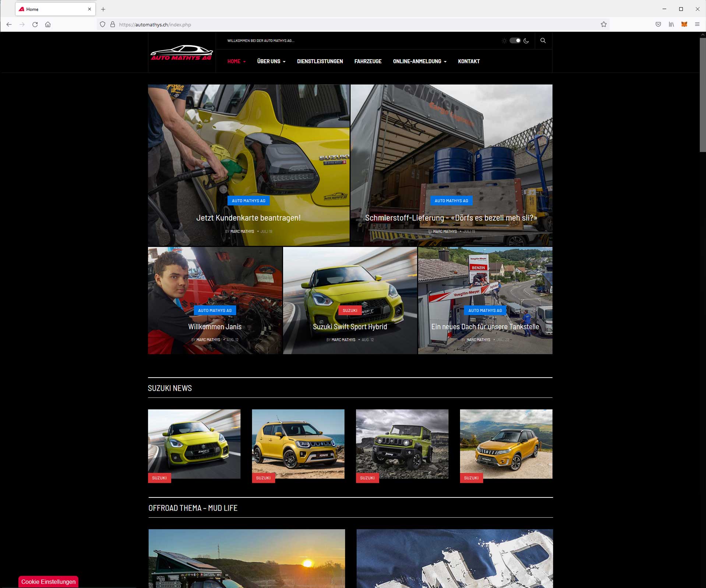Click AUTO MATHYS AG tag on Janis

point(215,311)
